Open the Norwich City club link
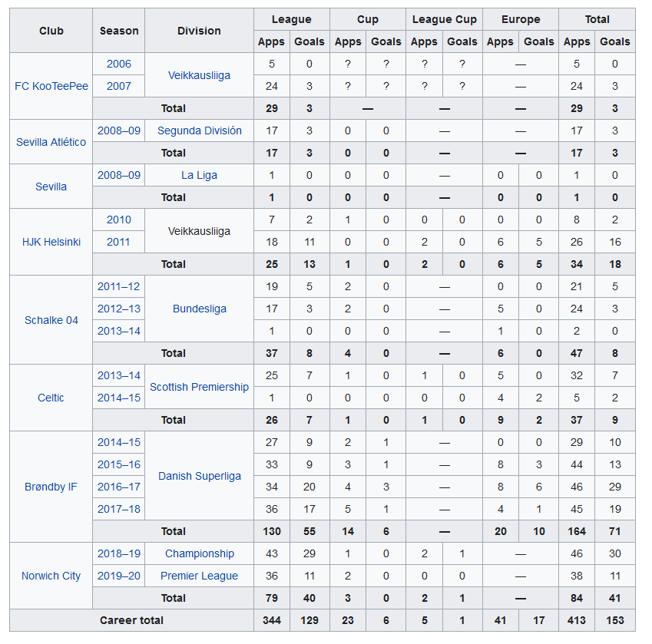The image size is (652, 644). pos(51,576)
